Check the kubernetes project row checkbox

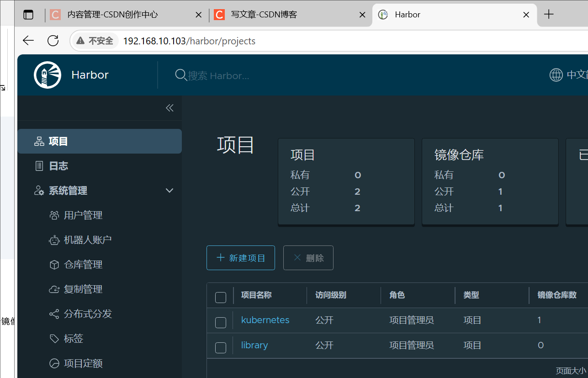pos(221,322)
